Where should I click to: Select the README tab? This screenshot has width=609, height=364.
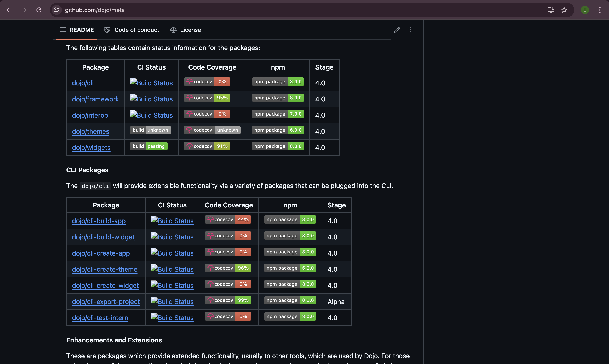[x=77, y=30]
